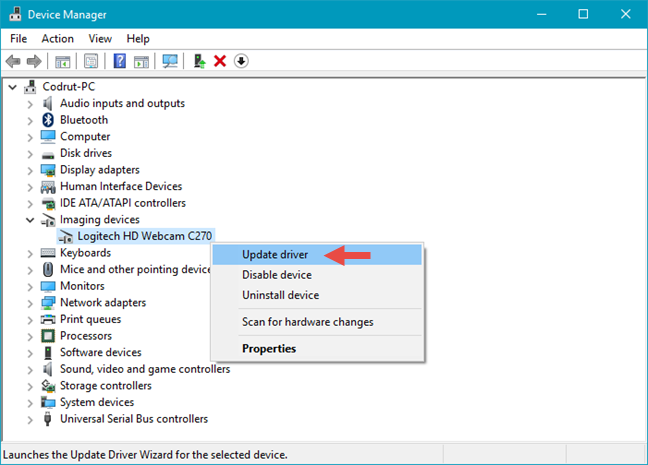The image size is (648, 465).
Task: Expand the System devices node chevron
Action: tap(30, 403)
